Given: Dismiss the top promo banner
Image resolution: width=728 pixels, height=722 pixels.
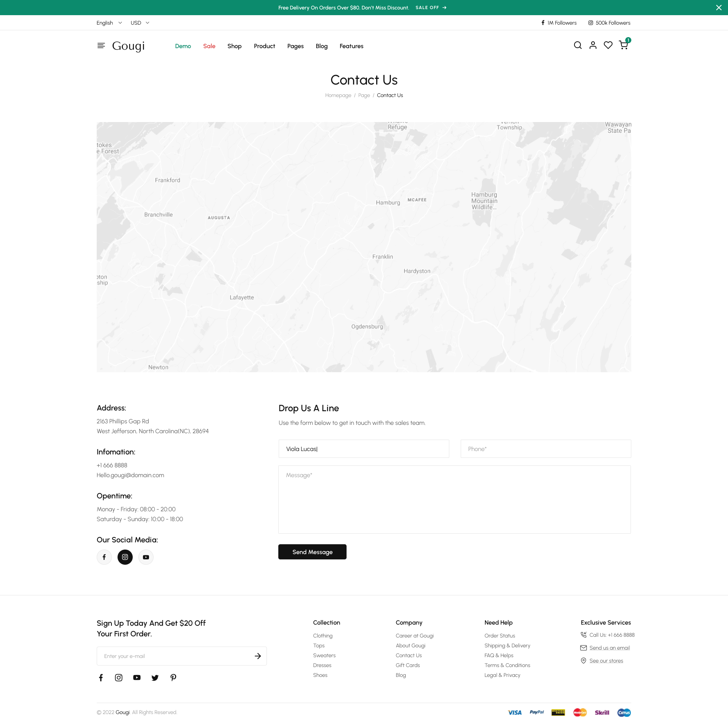Looking at the screenshot, I should click(719, 8).
